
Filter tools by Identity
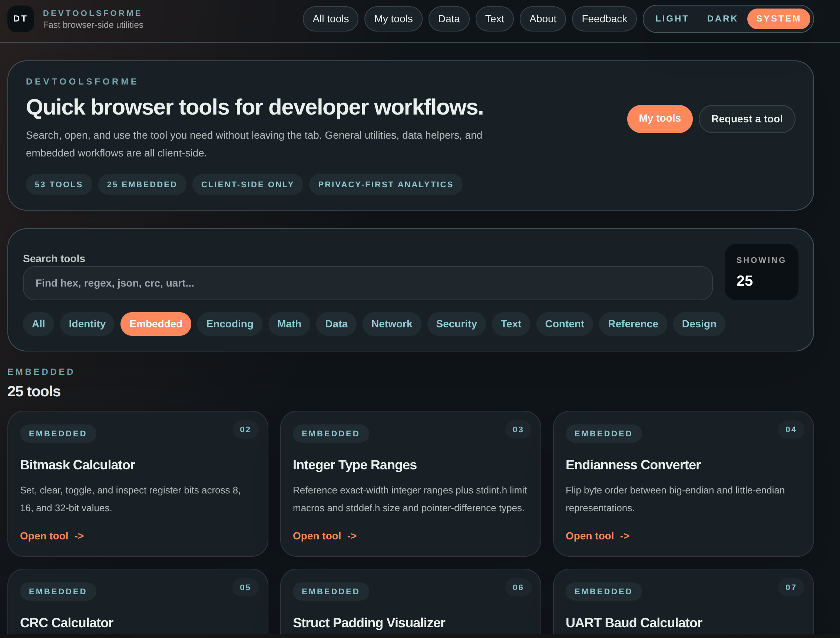(x=87, y=324)
